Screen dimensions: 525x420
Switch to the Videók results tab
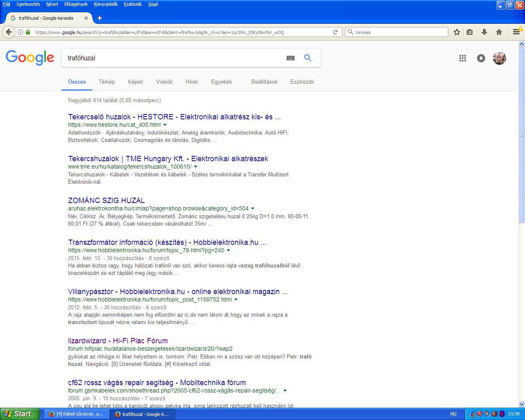164,82
